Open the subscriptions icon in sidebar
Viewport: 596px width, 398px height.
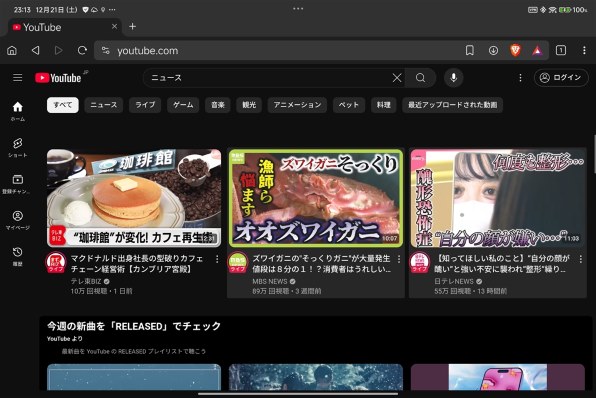[x=17, y=184]
